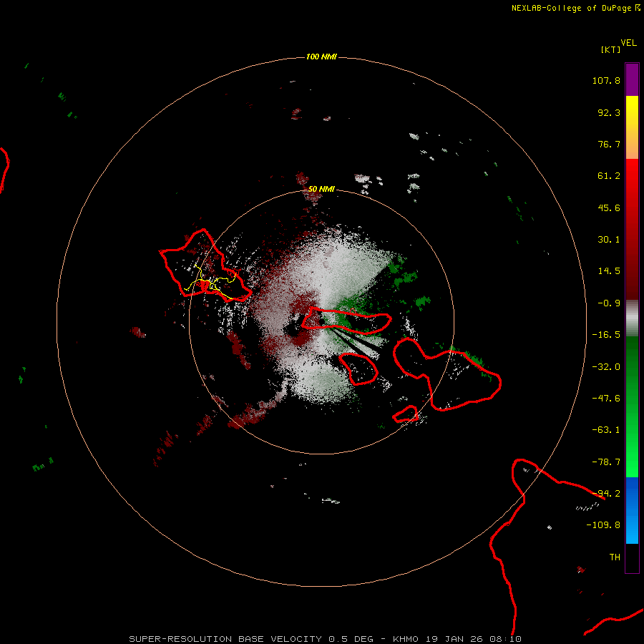Image resolution: width=644 pixels, height=644 pixels.
Task: Click the 92.3 velocity scale value
Action: [609, 112]
